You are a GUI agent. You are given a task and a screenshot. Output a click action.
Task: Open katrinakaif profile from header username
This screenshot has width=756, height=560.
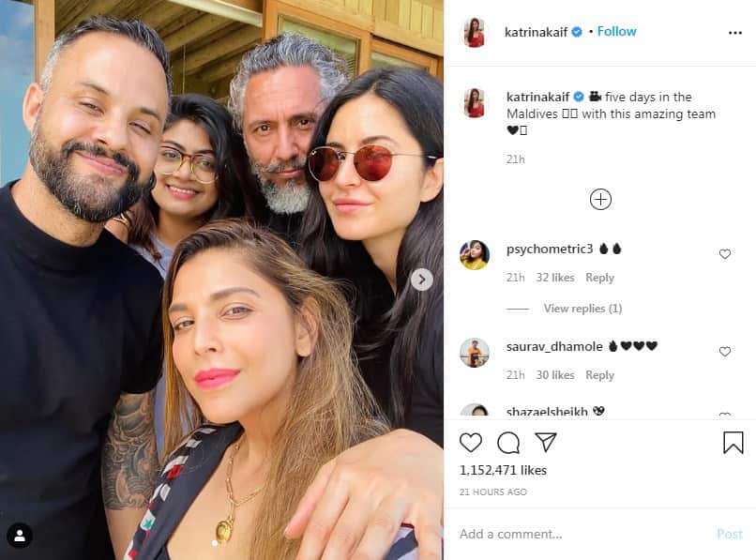point(536,32)
